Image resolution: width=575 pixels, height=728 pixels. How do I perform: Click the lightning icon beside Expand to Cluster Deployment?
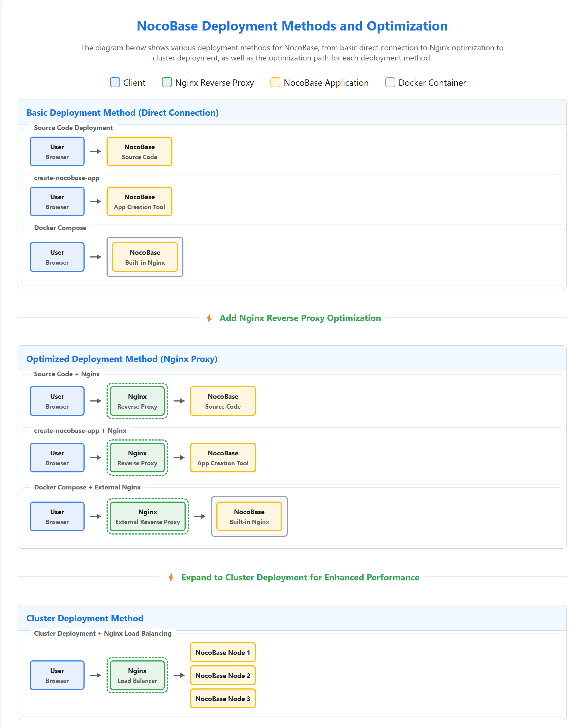(171, 577)
